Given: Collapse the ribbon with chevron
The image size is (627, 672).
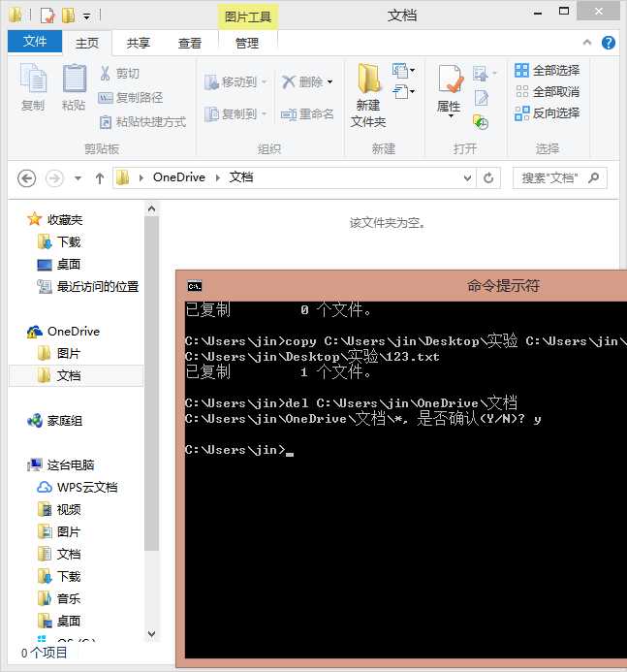Looking at the screenshot, I should coord(587,42).
